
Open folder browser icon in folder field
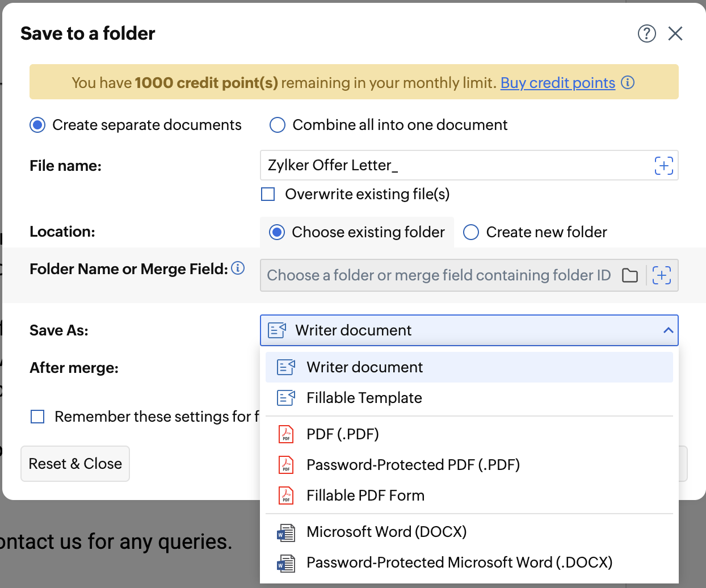point(630,275)
